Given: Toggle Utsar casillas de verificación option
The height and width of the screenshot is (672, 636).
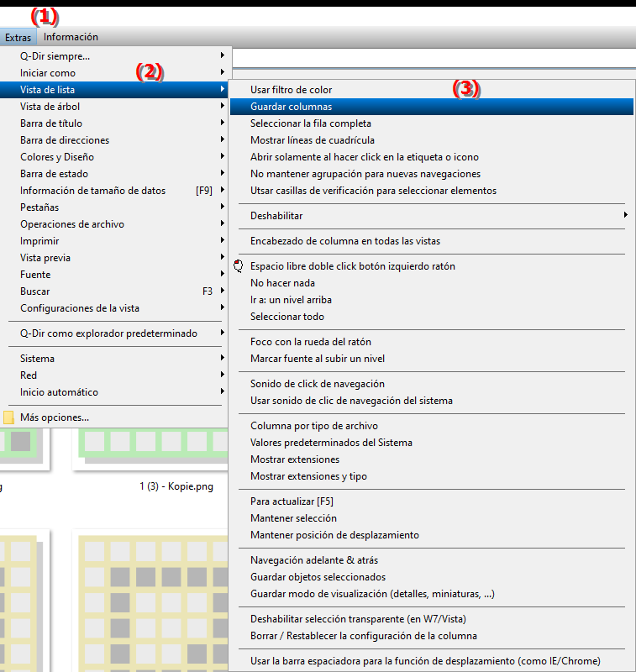Looking at the screenshot, I should 432,191.
